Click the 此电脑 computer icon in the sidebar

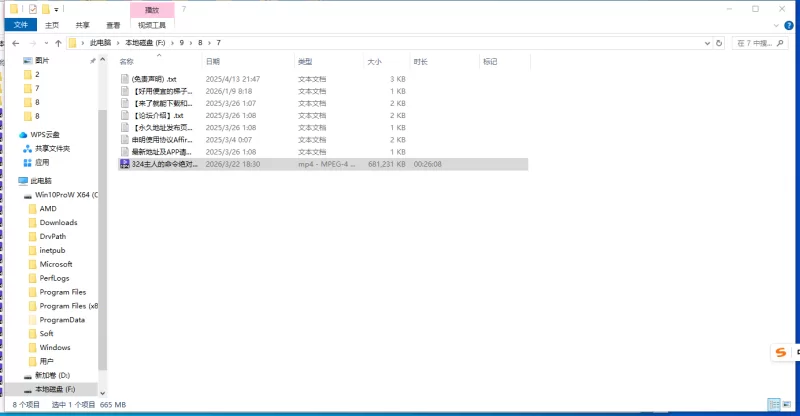[23, 181]
